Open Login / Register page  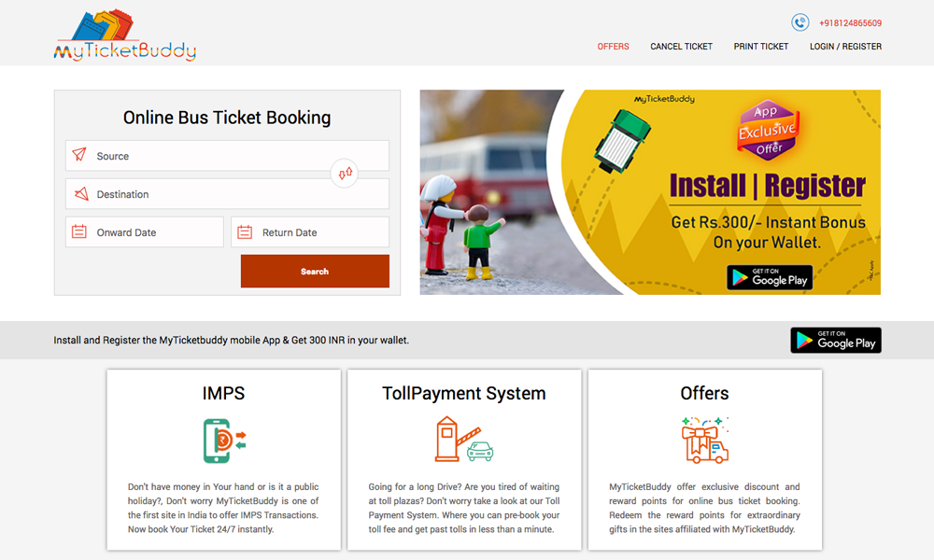click(x=845, y=47)
